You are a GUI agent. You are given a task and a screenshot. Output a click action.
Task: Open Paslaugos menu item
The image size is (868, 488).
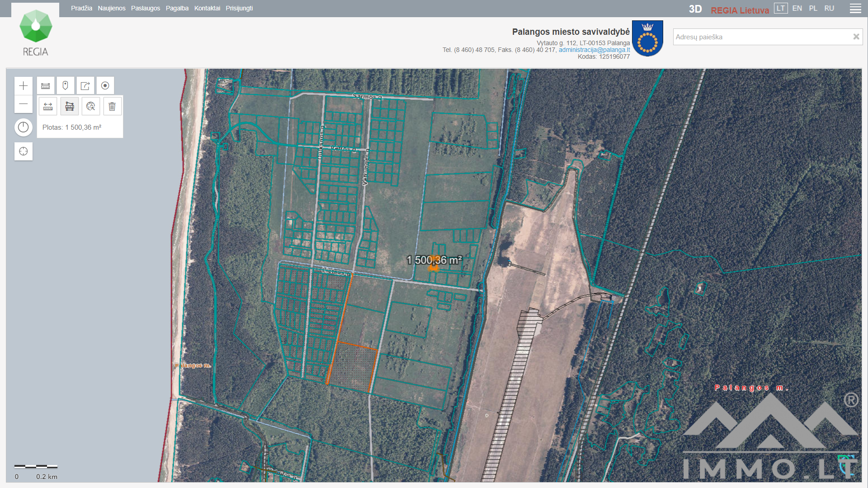coord(146,8)
